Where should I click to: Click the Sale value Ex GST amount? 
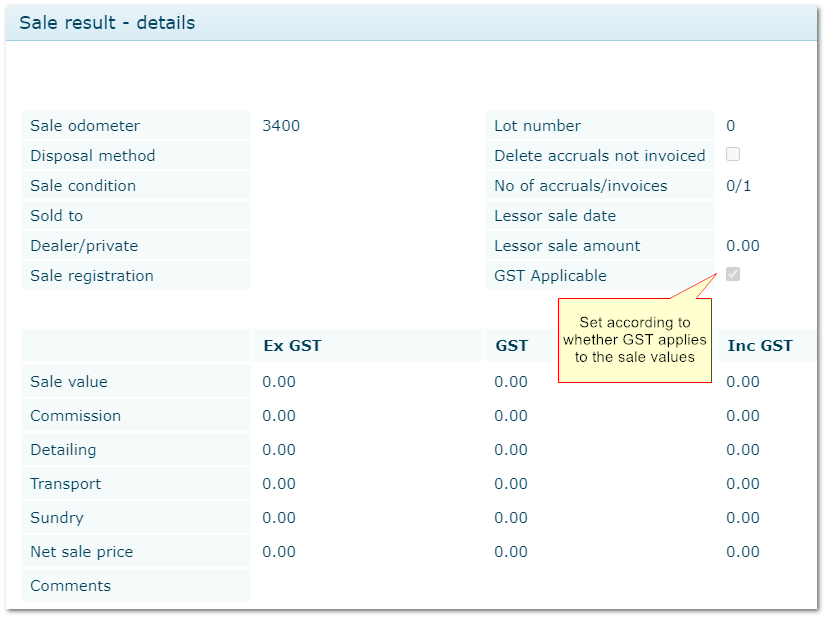(279, 382)
